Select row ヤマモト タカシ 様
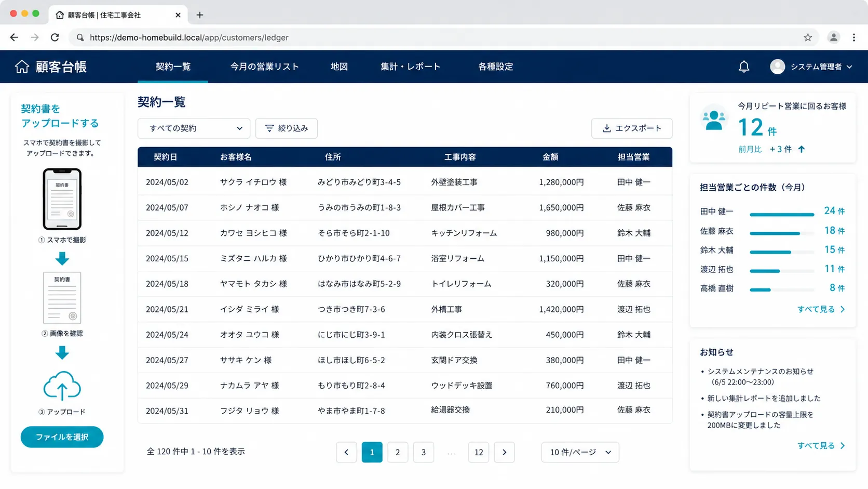The height and width of the screenshot is (489, 868). (405, 284)
